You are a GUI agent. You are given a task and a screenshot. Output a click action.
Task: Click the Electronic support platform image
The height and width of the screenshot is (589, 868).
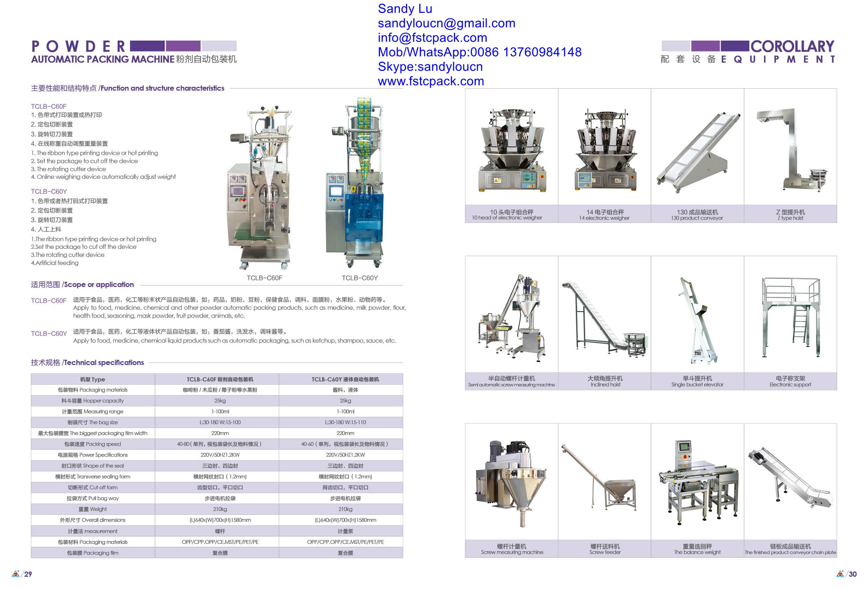point(791,317)
